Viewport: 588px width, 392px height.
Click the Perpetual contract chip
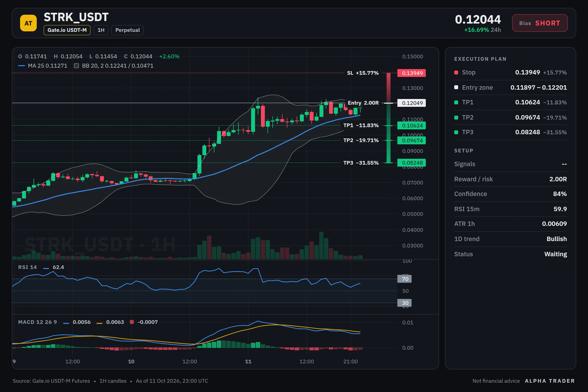tap(127, 30)
